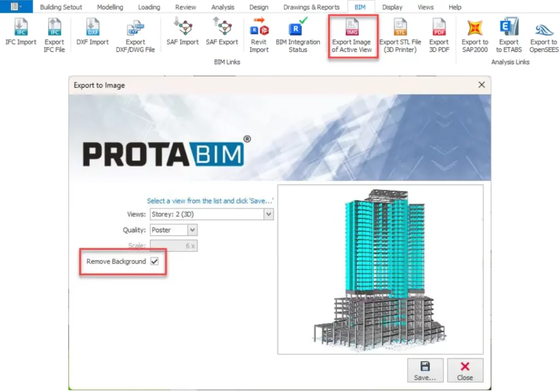Open Drawings & Reports tab
Viewport: 560px width, 392px height.
(x=311, y=7)
